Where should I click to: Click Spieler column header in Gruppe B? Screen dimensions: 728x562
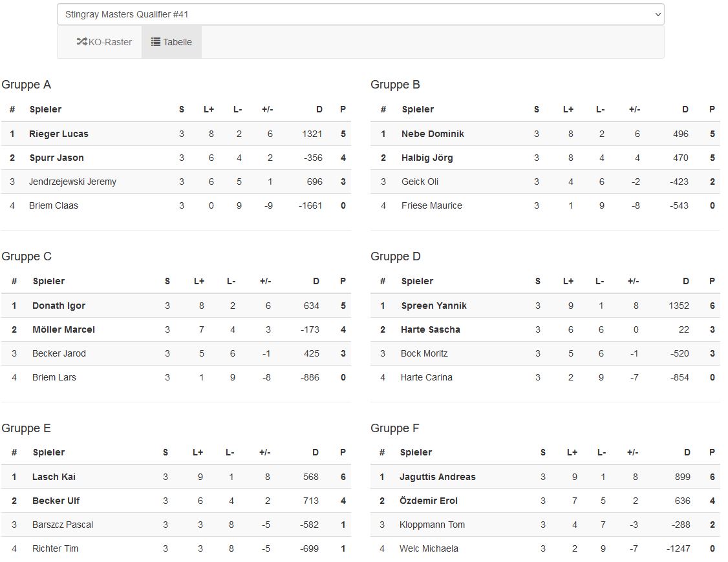point(418,109)
